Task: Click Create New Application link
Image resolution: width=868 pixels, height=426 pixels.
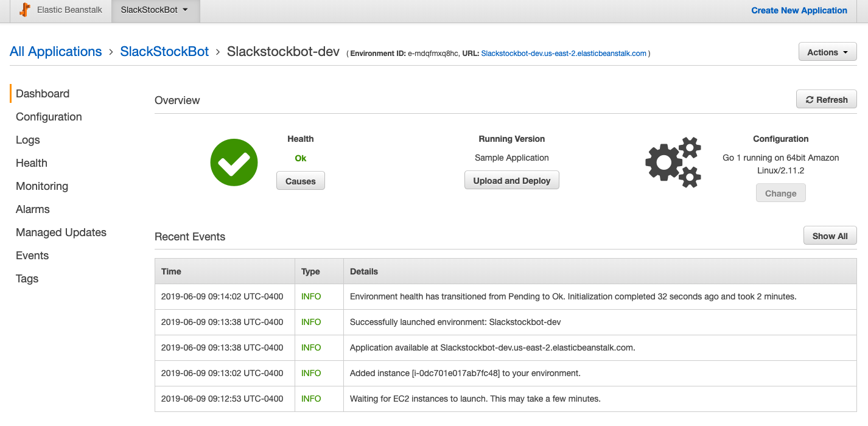Action: click(799, 10)
